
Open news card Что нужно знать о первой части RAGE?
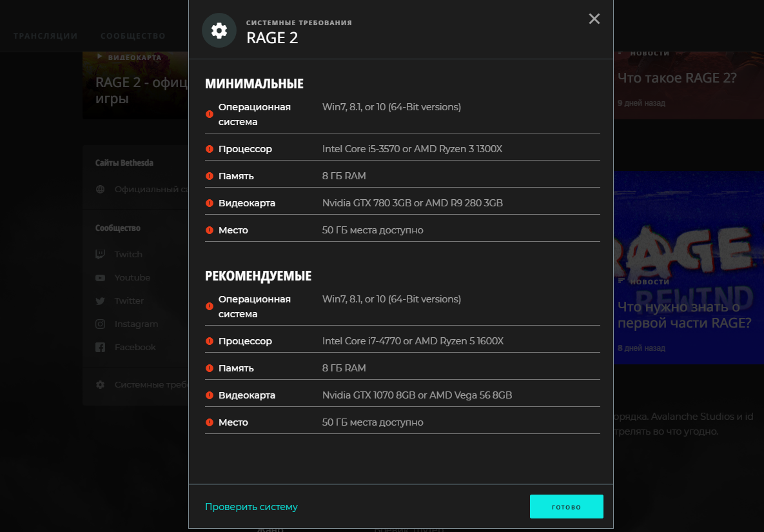pos(689,267)
